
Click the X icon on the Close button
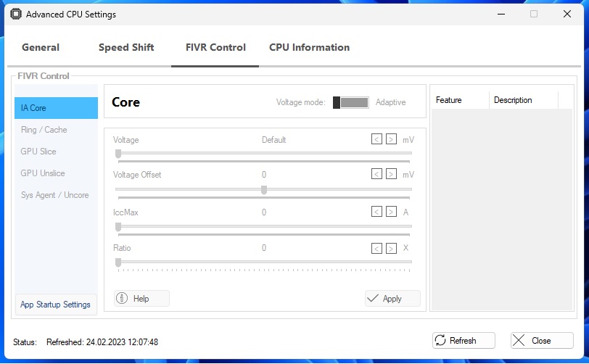pos(519,340)
